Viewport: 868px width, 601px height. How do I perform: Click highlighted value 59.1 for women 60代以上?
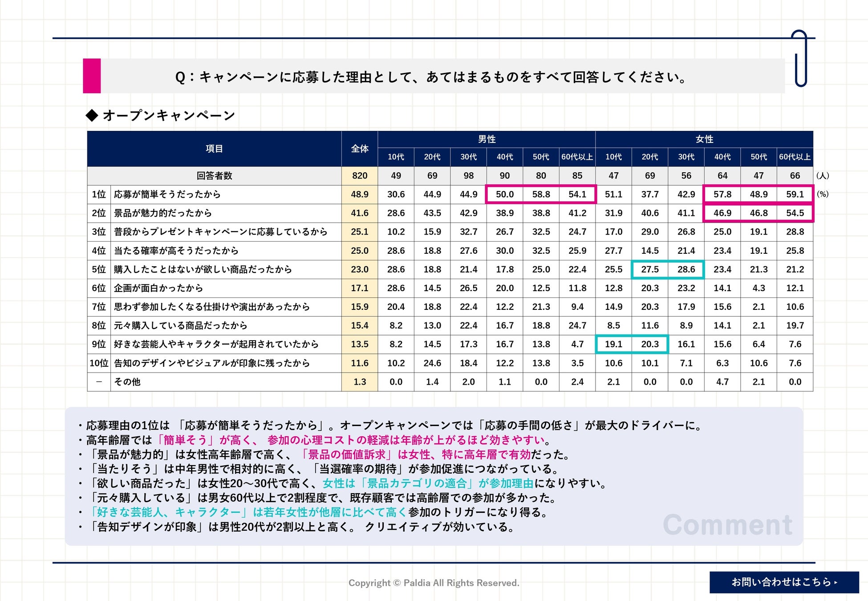pyautogui.click(x=795, y=195)
